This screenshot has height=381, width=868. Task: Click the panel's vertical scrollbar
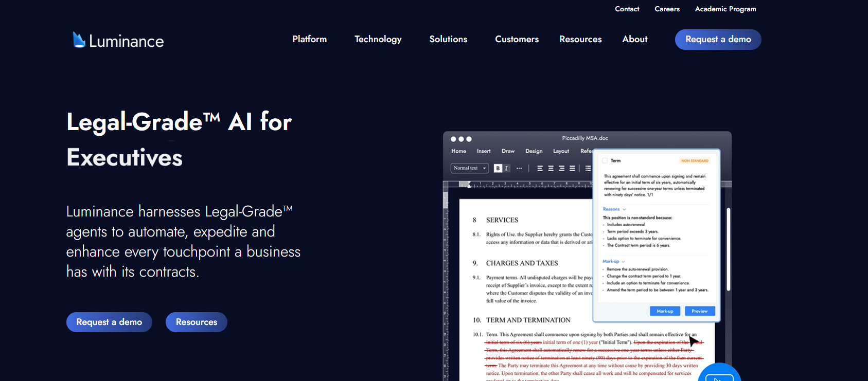pyautogui.click(x=729, y=249)
